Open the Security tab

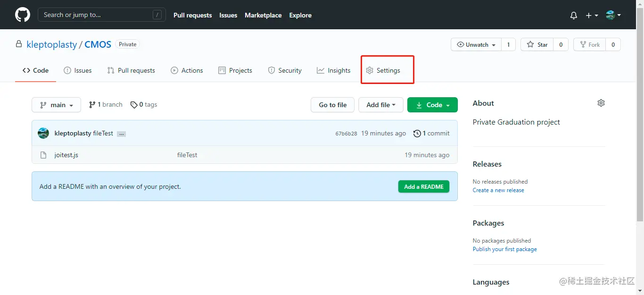tap(285, 70)
